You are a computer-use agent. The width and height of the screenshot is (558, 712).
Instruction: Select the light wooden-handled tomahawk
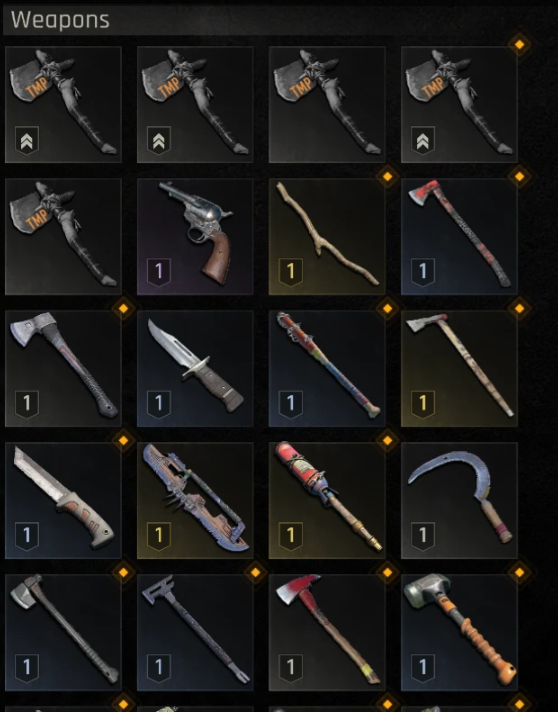tap(459, 369)
